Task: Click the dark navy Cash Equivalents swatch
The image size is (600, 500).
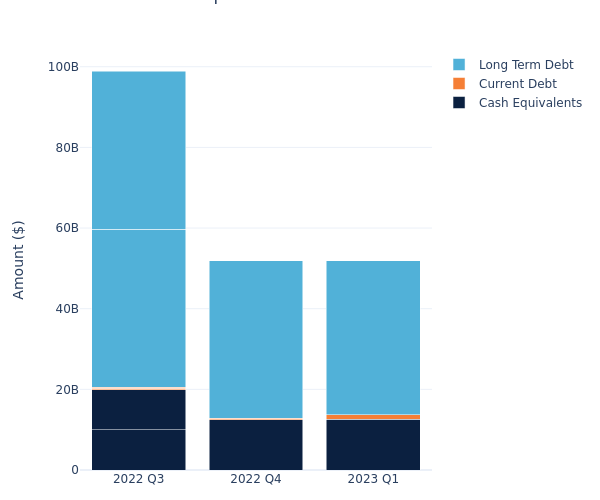Action: pyautogui.click(x=459, y=103)
